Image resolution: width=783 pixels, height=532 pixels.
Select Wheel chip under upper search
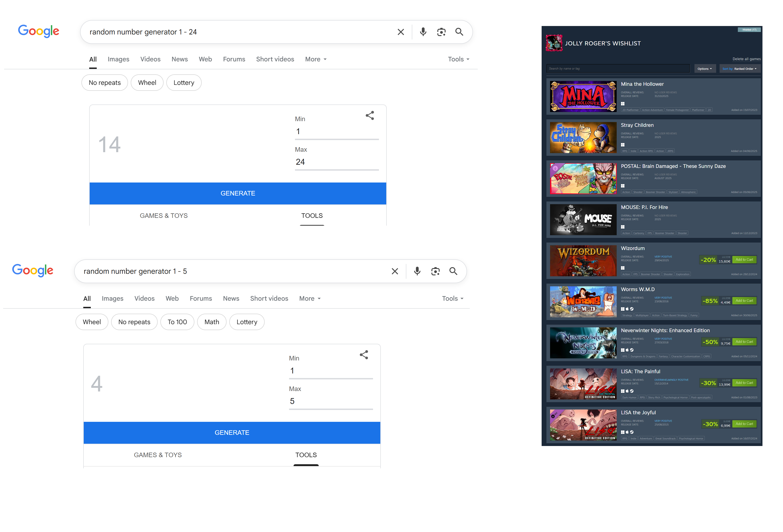[x=147, y=83]
